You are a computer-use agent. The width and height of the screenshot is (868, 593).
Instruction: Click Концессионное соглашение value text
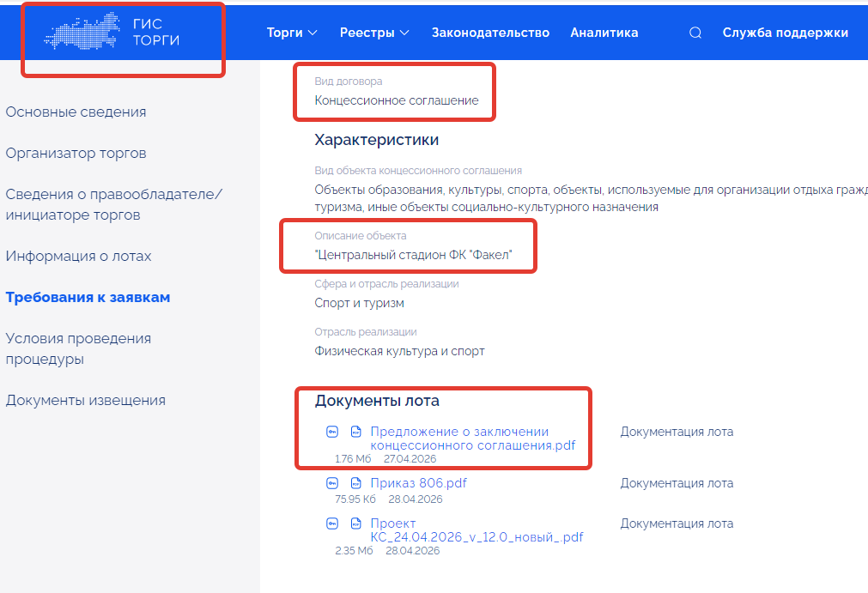(397, 100)
